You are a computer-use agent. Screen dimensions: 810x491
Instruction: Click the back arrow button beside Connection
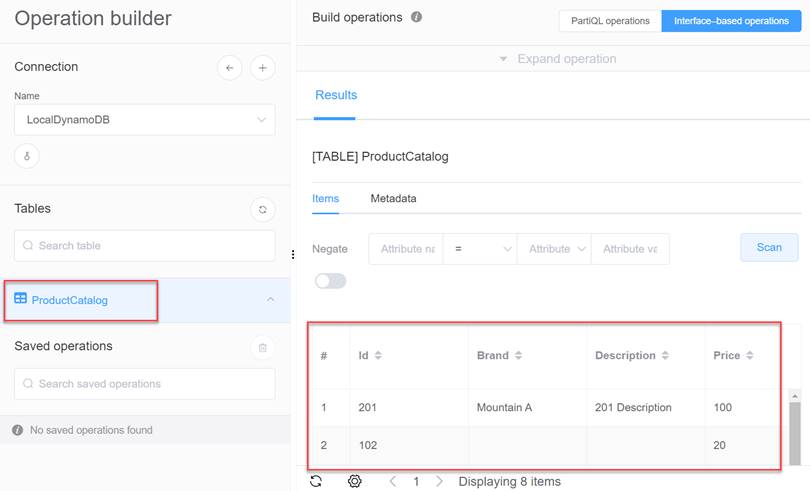point(230,68)
